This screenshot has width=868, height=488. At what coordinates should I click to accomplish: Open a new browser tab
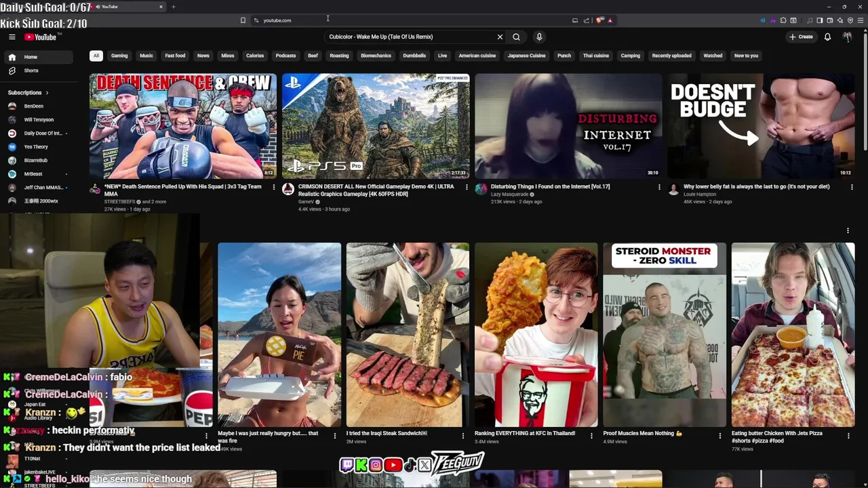(x=173, y=7)
